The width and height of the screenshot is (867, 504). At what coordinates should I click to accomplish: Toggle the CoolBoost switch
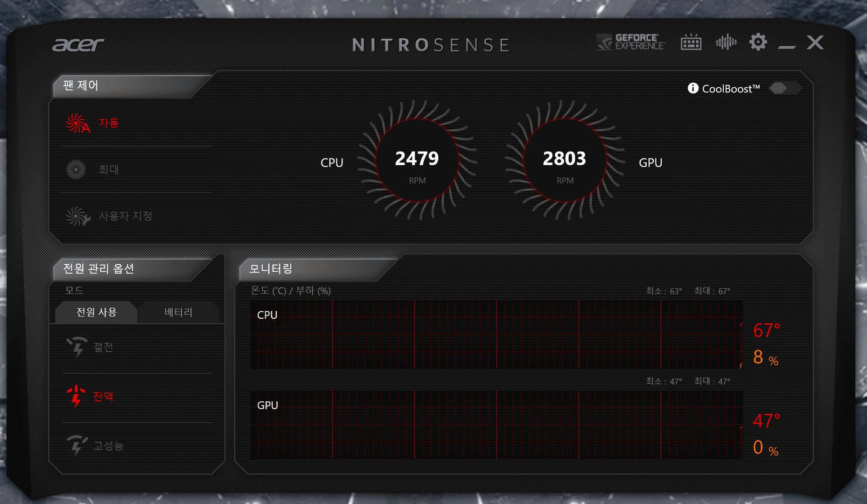tap(785, 88)
